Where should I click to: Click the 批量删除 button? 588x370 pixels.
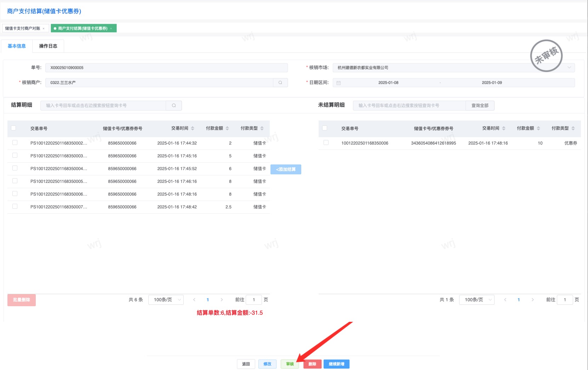(x=22, y=300)
